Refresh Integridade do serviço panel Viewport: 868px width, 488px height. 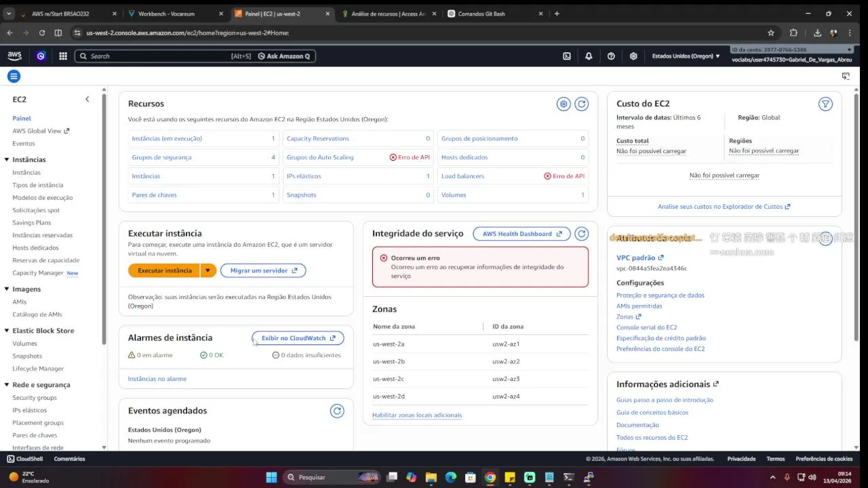pos(581,234)
